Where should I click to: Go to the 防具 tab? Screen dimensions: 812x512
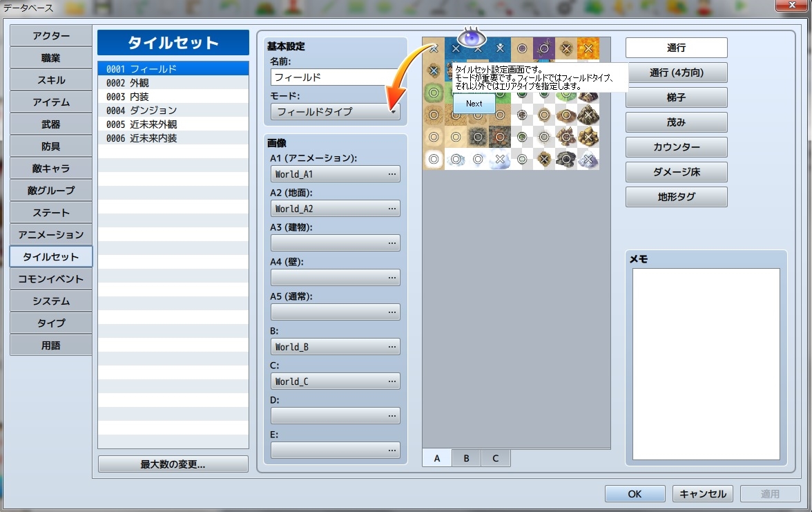51,146
